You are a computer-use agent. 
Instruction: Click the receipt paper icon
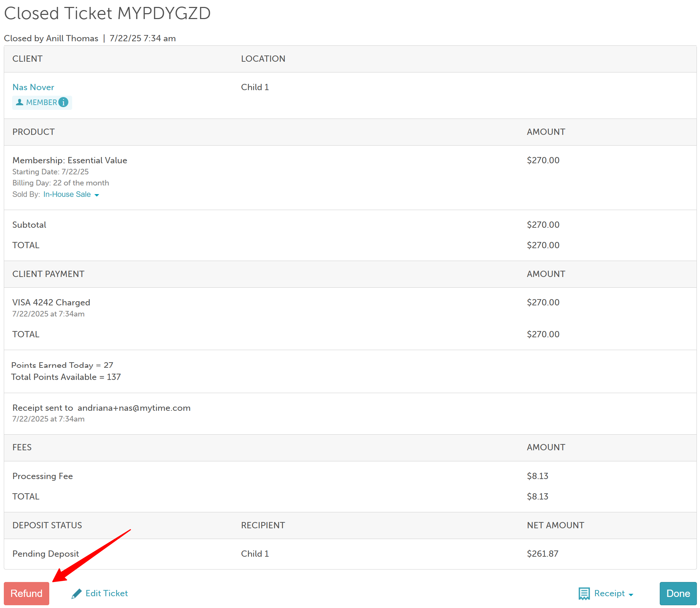pos(584,593)
